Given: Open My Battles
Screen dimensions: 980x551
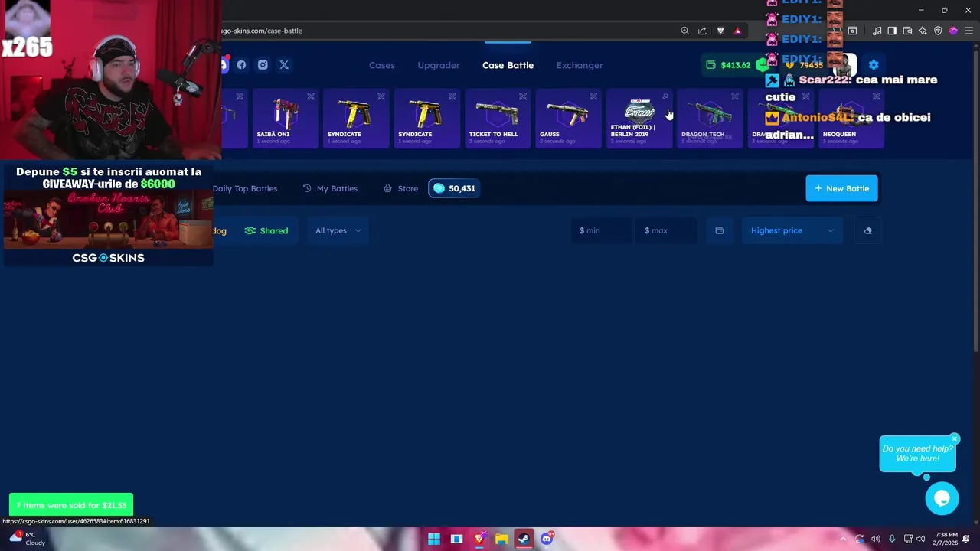Looking at the screenshot, I should [x=330, y=188].
